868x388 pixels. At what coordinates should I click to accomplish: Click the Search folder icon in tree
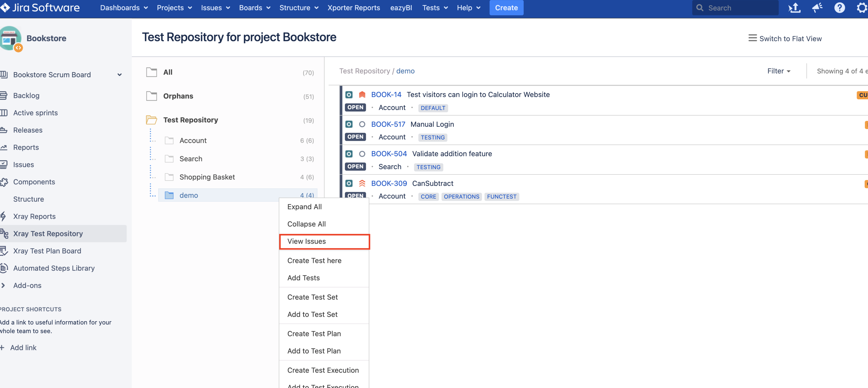point(169,159)
